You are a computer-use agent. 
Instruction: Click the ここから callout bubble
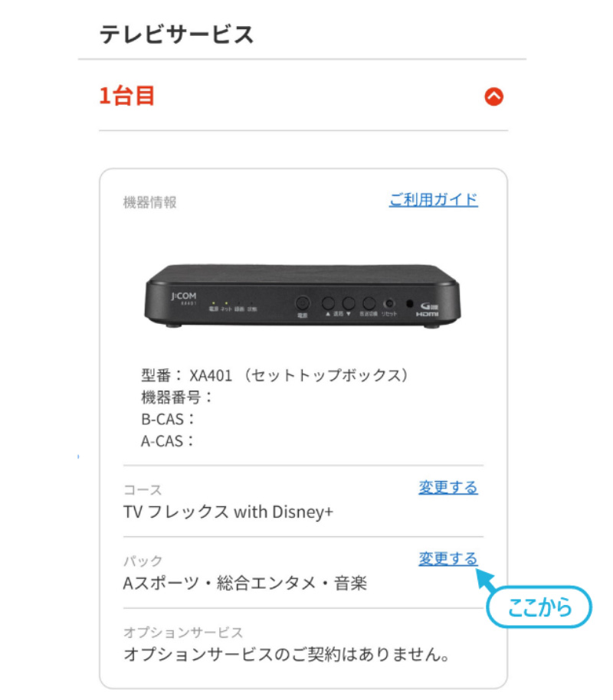(x=539, y=607)
